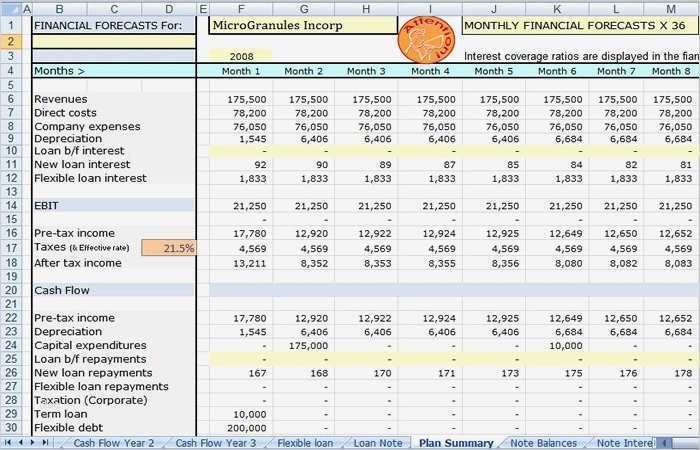
Task: Click the 10,000 Term loan value
Action: (250, 414)
